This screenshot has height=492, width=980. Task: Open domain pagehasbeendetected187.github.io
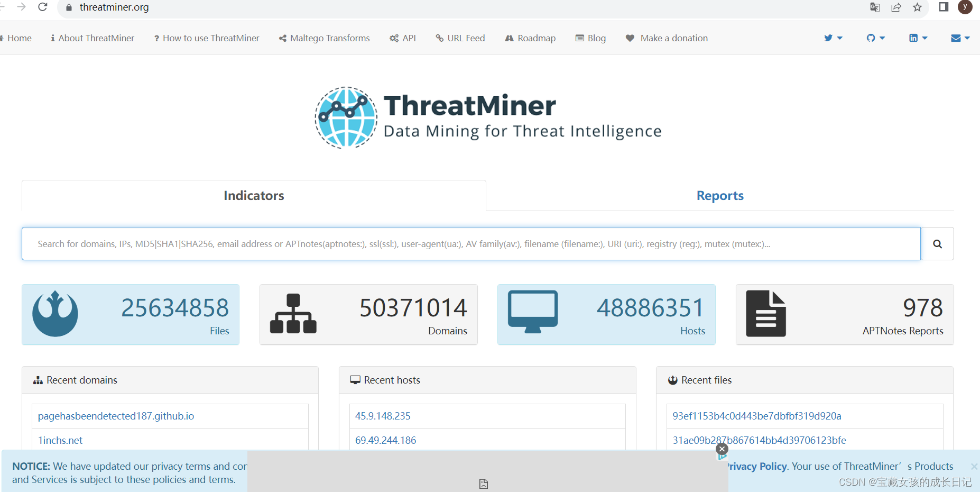(x=116, y=416)
